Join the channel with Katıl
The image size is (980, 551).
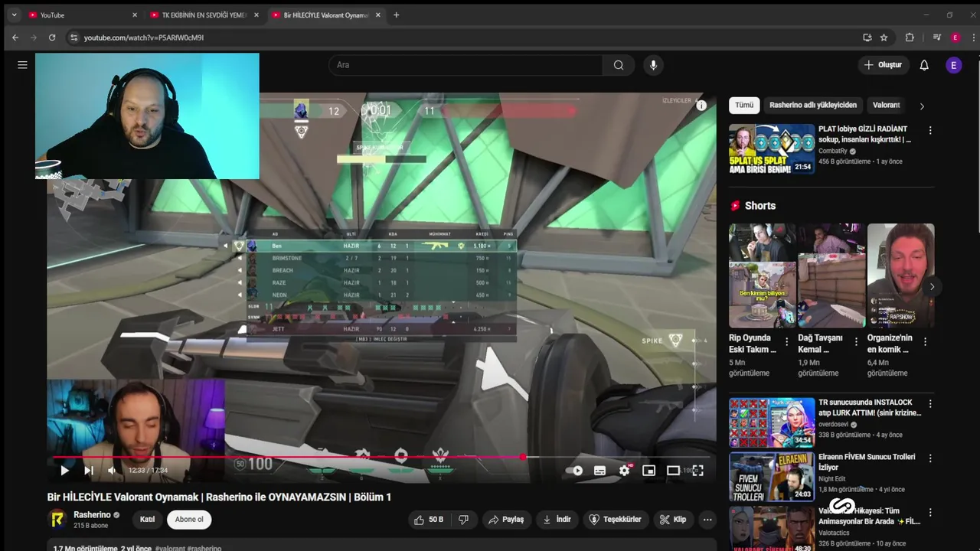147,520
